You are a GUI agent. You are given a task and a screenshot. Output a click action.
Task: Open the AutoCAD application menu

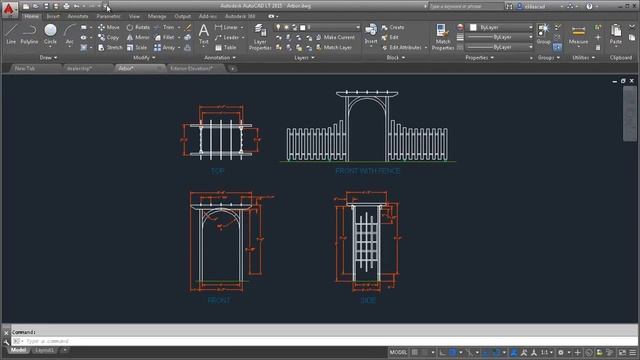coord(9,9)
